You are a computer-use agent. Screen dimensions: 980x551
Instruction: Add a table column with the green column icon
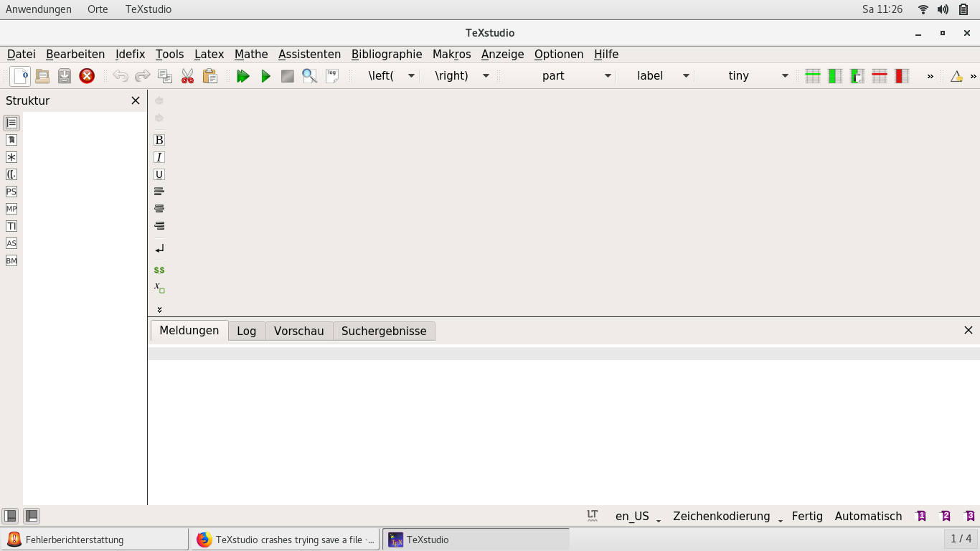tap(835, 75)
